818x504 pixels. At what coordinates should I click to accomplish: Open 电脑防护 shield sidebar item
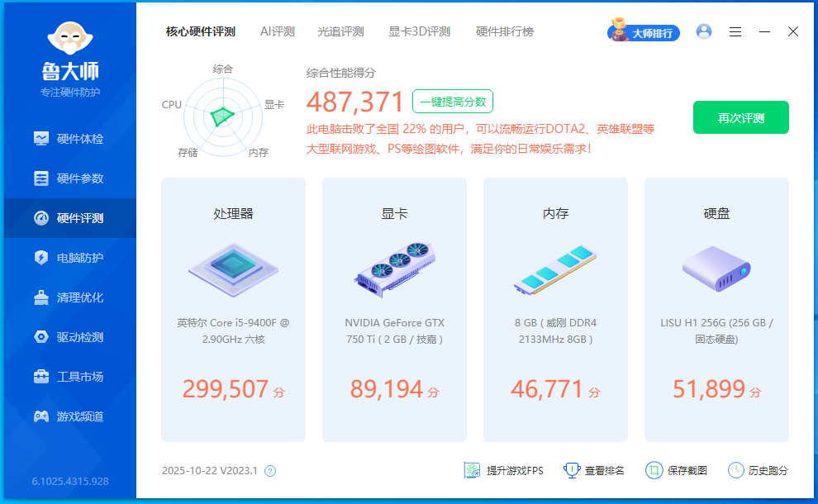point(70,258)
